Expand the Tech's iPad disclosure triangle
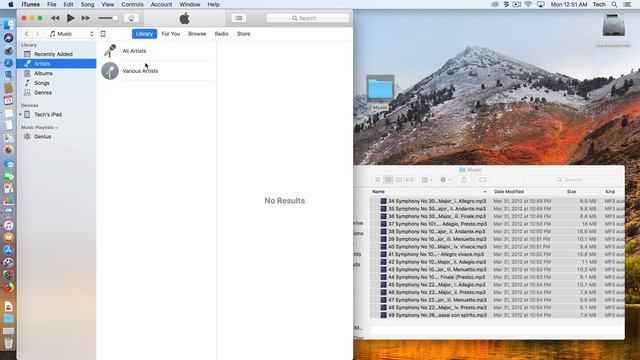 20,115
